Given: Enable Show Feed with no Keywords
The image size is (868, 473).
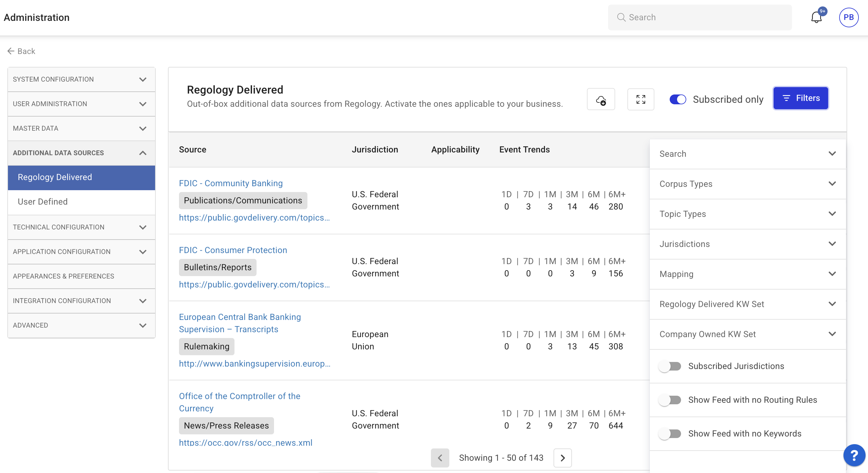Looking at the screenshot, I should [x=670, y=433].
